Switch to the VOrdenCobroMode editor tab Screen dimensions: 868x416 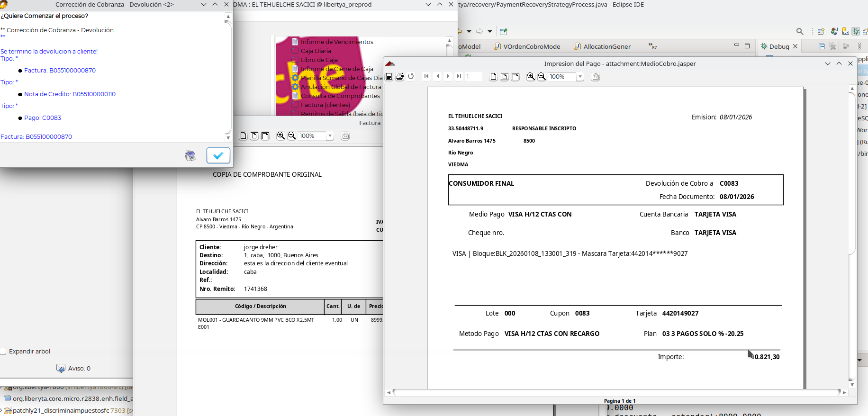point(527,46)
